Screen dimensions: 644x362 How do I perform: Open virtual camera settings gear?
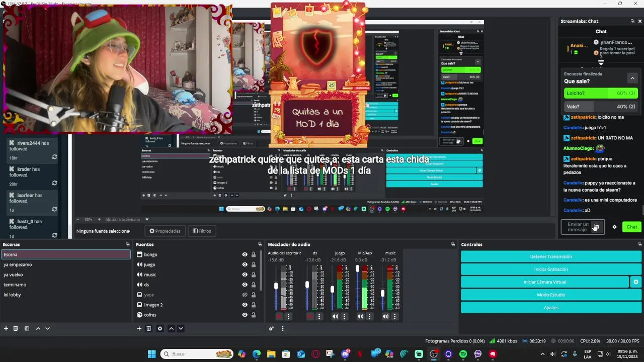636,282
